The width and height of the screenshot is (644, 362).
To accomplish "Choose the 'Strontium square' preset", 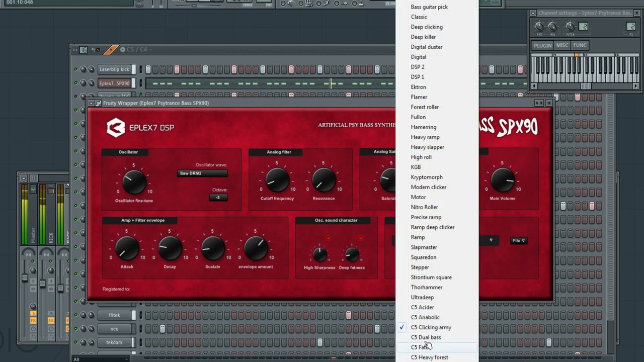I will (x=437, y=277).
